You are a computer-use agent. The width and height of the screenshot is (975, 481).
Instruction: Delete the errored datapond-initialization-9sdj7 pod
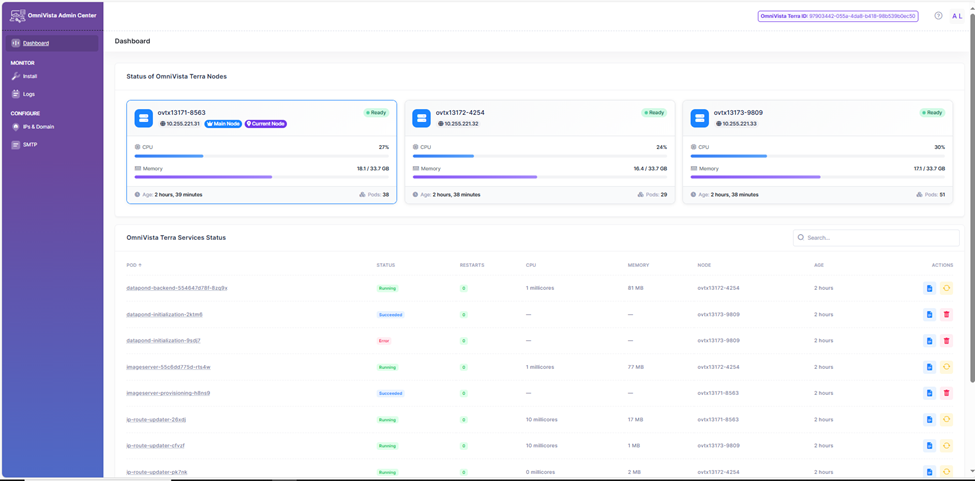click(x=947, y=341)
